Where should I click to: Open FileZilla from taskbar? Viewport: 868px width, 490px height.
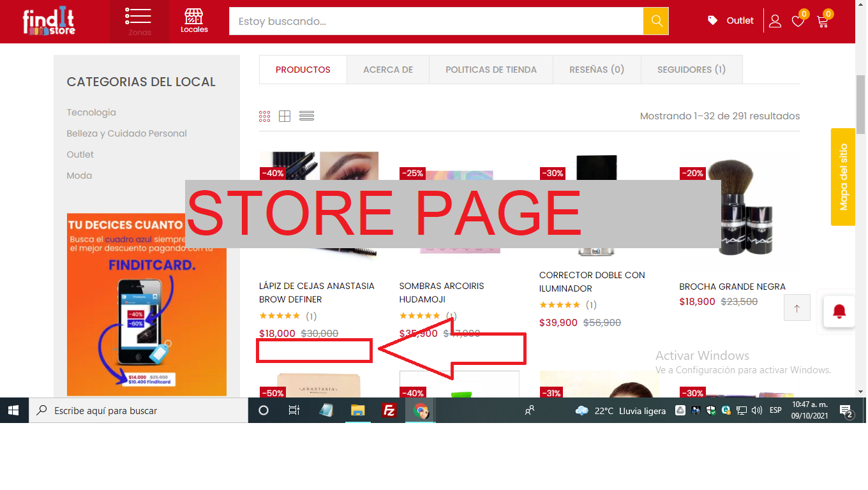(x=389, y=410)
